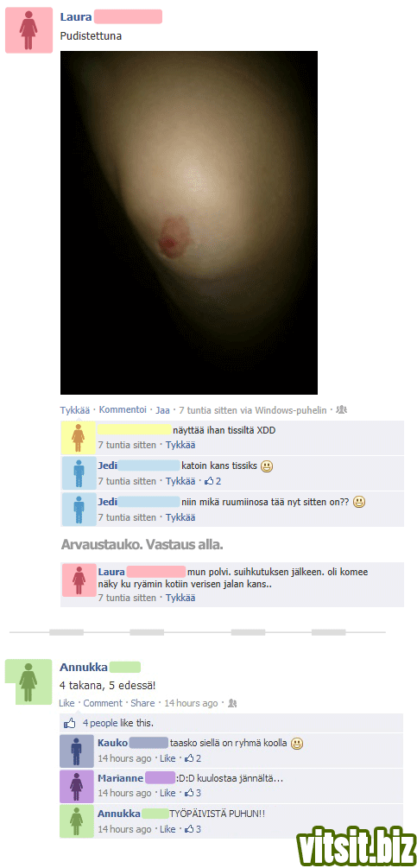Open the 4 people like this list
The width and height of the screenshot is (417, 868).
click(x=117, y=723)
